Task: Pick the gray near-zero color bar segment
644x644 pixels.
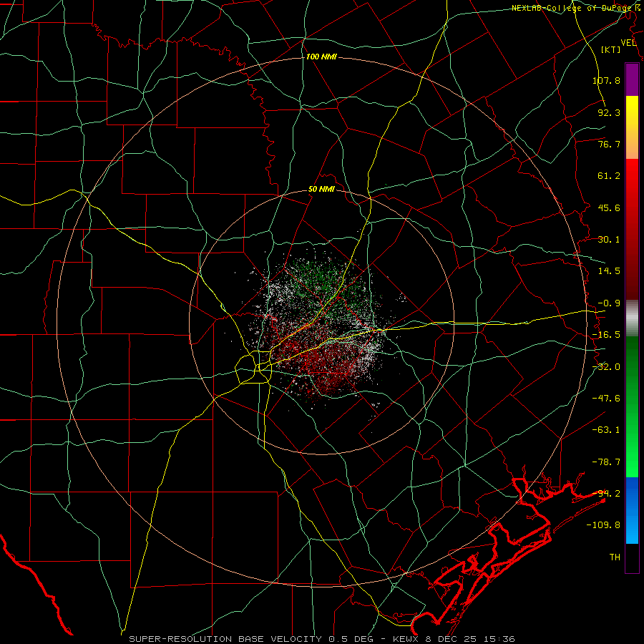Action: pos(632,318)
